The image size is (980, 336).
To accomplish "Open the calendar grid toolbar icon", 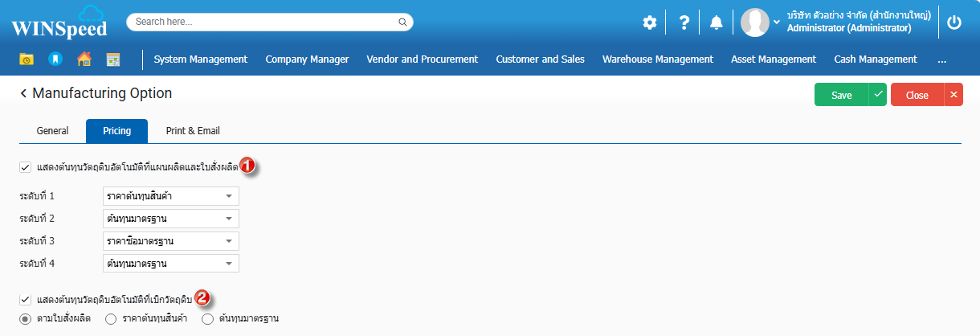I will pos(113,59).
